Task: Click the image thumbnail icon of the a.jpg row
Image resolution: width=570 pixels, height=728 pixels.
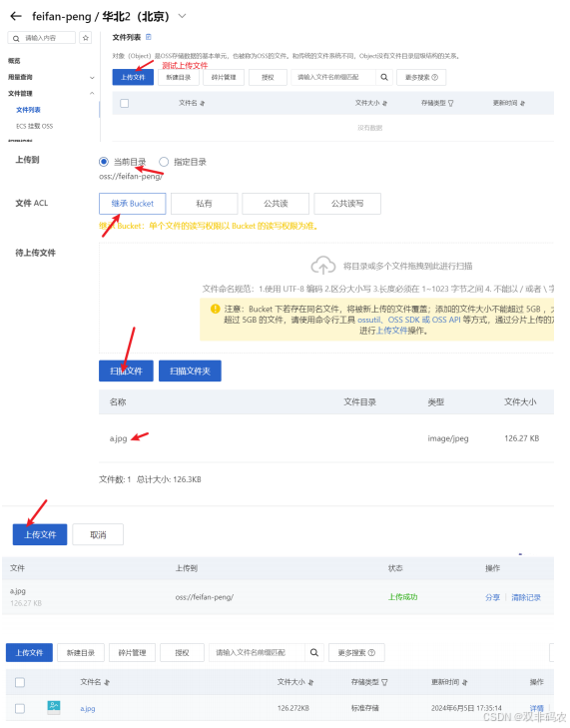Action: [54, 707]
